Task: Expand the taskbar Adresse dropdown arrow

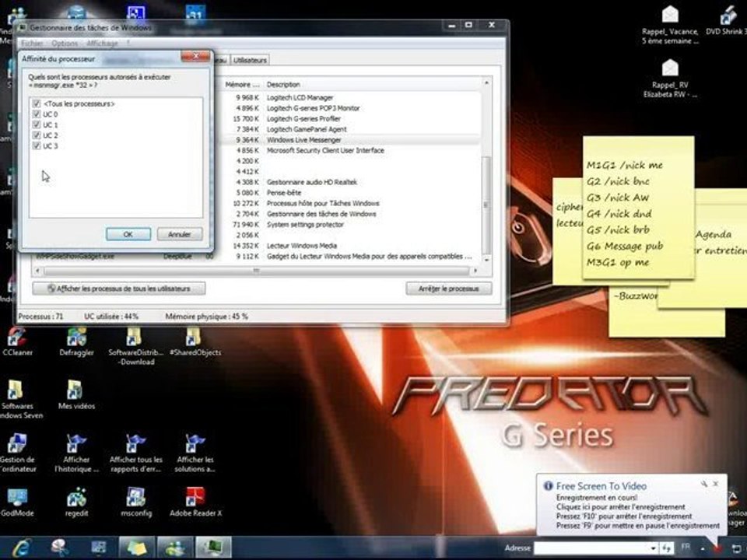Action: click(x=653, y=548)
